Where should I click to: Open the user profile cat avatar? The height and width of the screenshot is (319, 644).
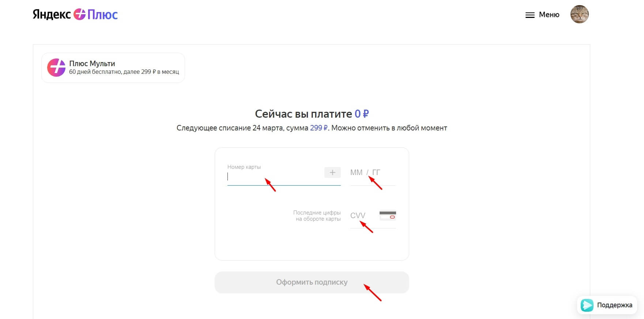(x=579, y=15)
